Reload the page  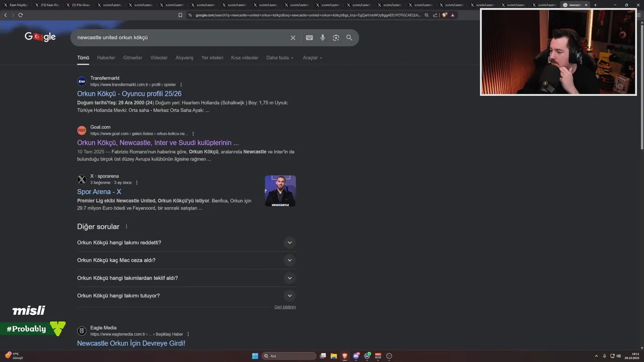click(x=21, y=15)
